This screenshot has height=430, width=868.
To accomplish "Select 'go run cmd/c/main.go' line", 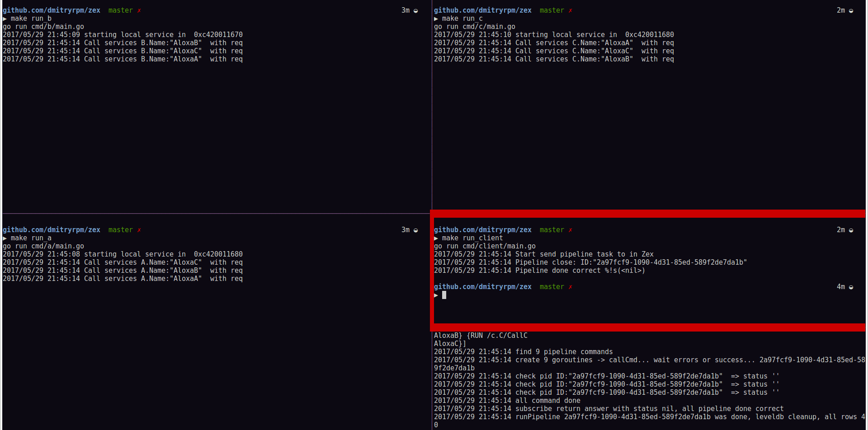I will pos(475,27).
